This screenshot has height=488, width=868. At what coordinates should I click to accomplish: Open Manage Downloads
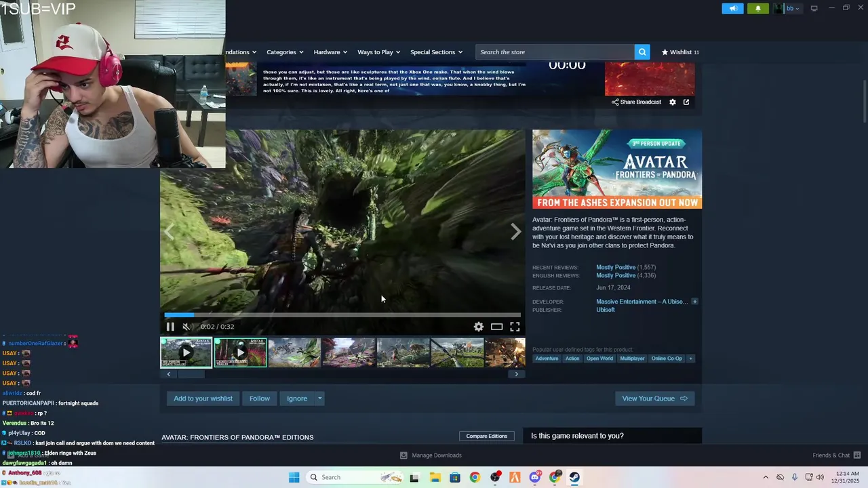pyautogui.click(x=431, y=455)
